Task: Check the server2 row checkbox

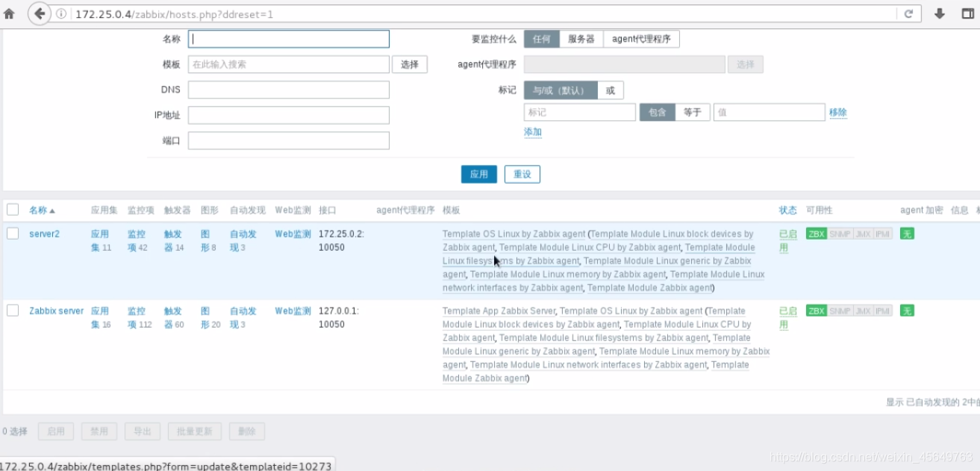Action: [x=13, y=234]
